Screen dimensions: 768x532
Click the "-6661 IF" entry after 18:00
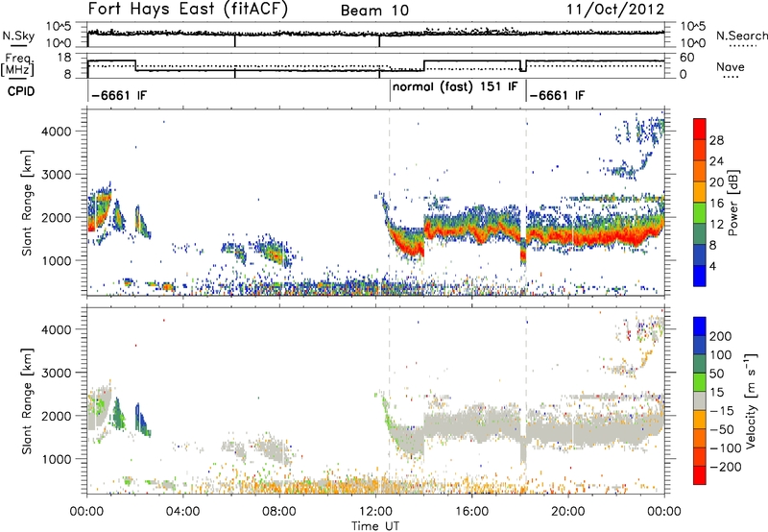[x=557, y=95]
